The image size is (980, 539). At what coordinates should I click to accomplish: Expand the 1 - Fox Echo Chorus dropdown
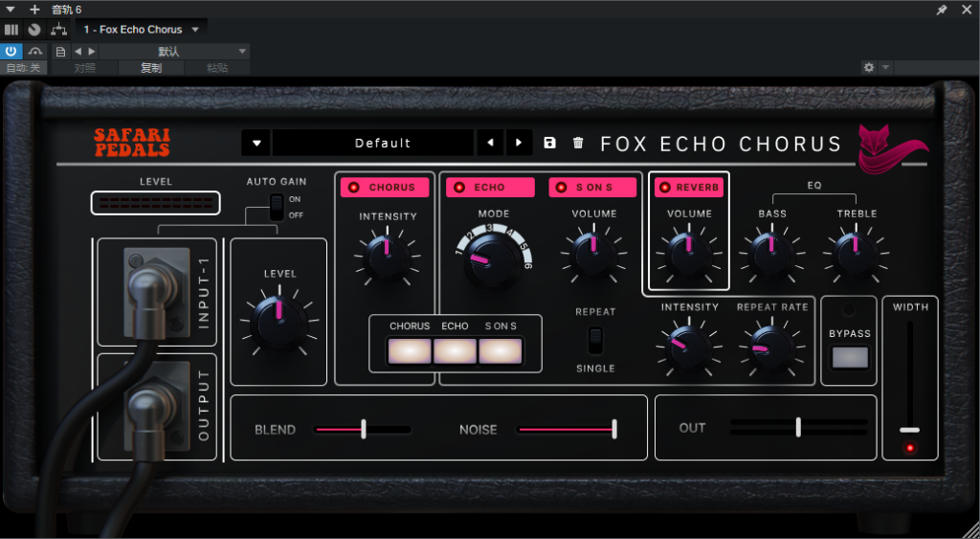195,30
